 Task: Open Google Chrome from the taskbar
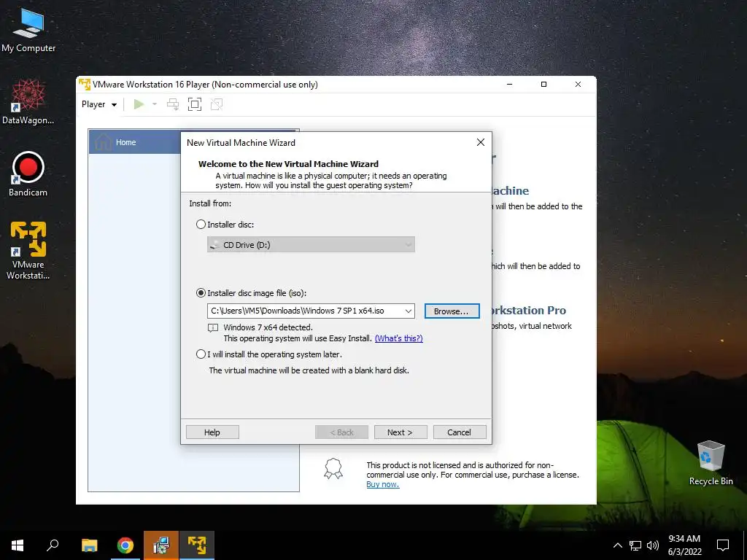tap(125, 545)
